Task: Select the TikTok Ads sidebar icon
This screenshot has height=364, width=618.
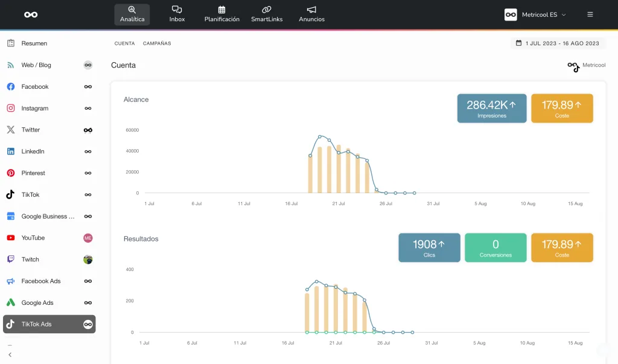Action: [x=11, y=324]
